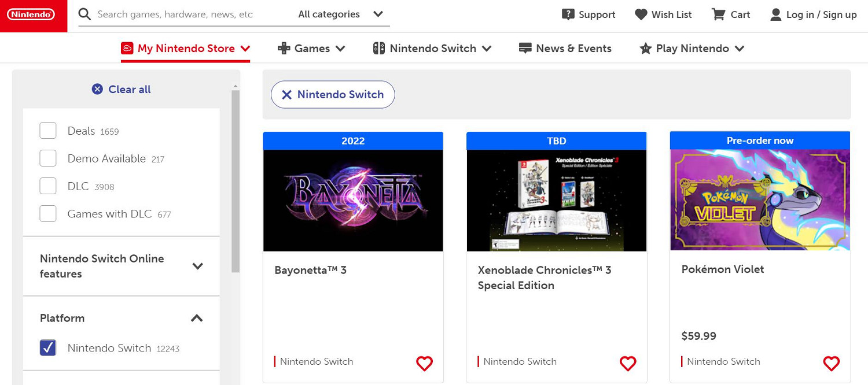This screenshot has width=868, height=385.
Task: Click the Nintendo logo in the header
Action: point(31,15)
